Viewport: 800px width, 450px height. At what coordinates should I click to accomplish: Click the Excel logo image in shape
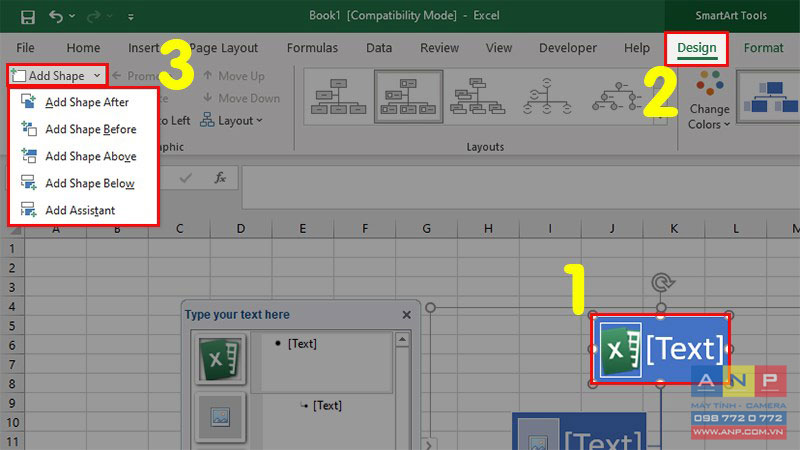pyautogui.click(x=620, y=350)
